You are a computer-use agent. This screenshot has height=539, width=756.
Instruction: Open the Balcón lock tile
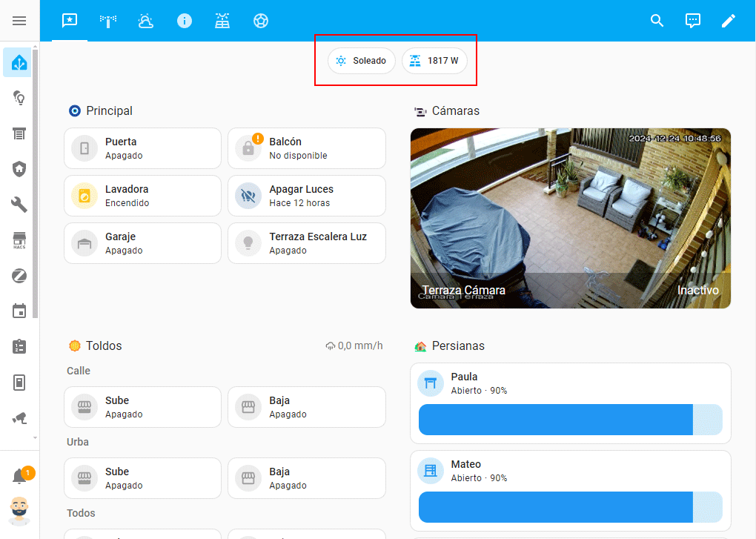(x=307, y=148)
